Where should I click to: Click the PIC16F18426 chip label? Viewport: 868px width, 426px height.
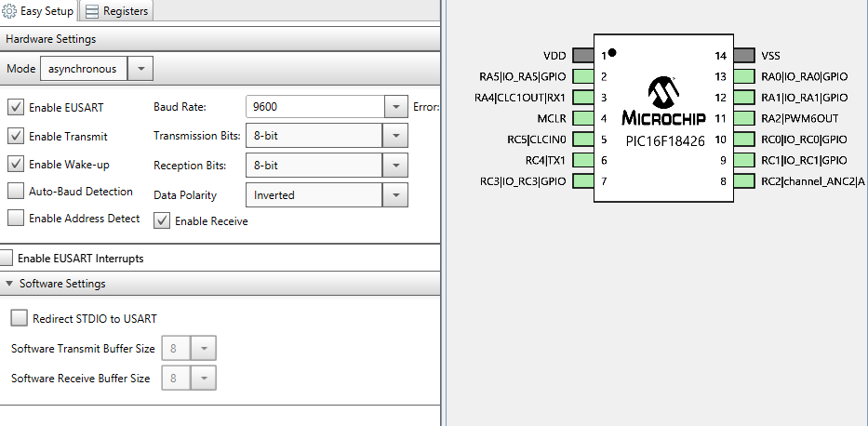pos(665,140)
